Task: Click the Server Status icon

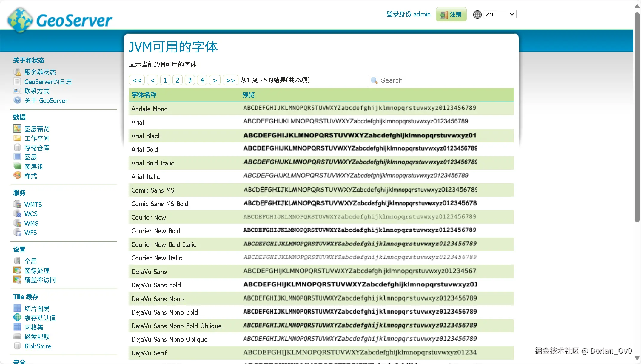Action: point(17,72)
